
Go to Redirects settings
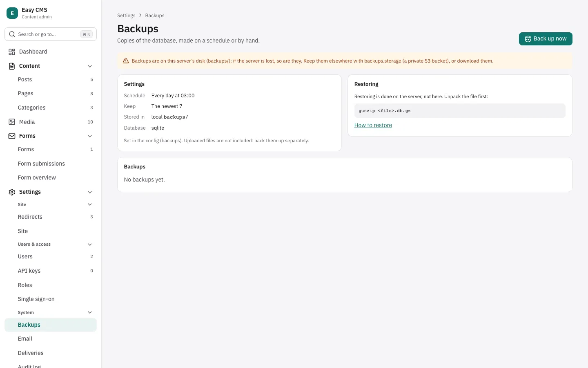coord(51,217)
